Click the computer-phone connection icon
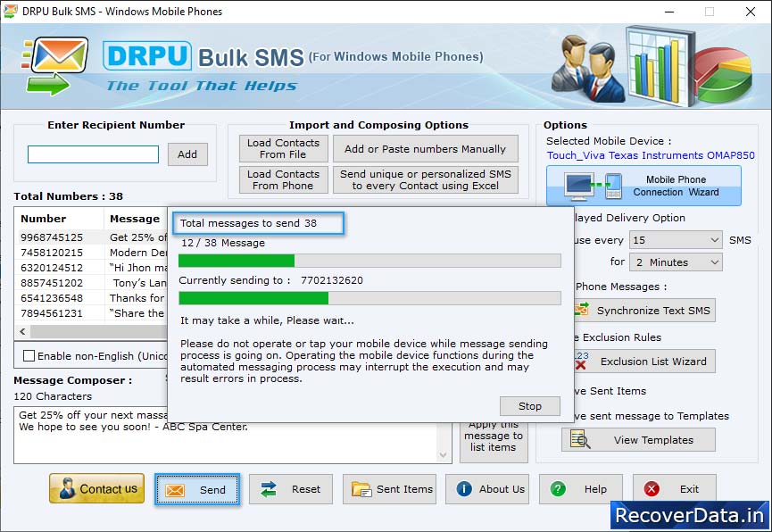Image resolution: width=772 pixels, height=532 pixels. (594, 187)
